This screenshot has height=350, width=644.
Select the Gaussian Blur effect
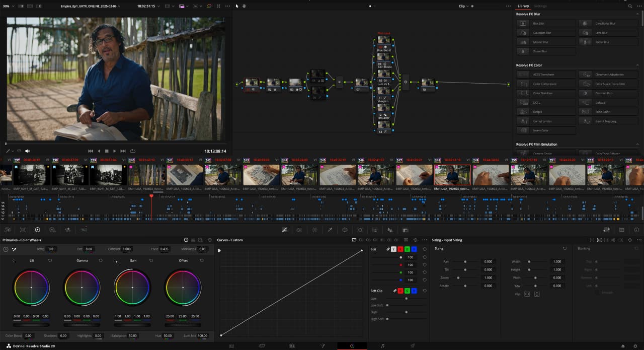pos(546,32)
